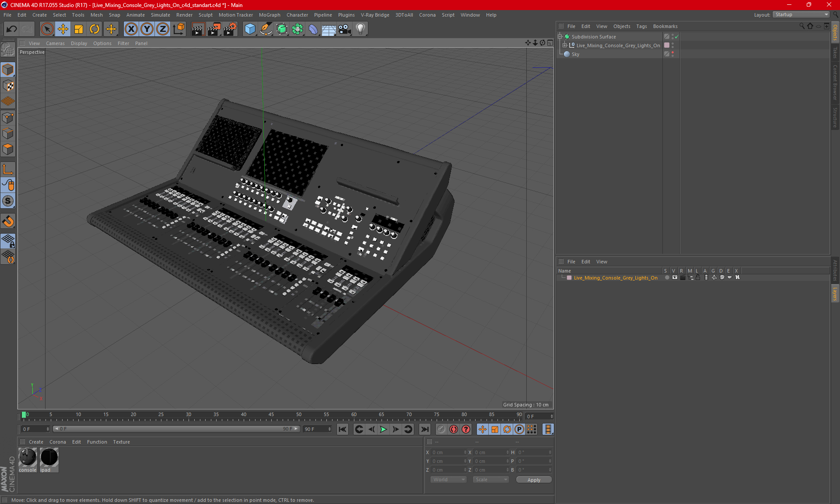Click the timeline range slider bar
840x504 pixels.
pos(176,429)
